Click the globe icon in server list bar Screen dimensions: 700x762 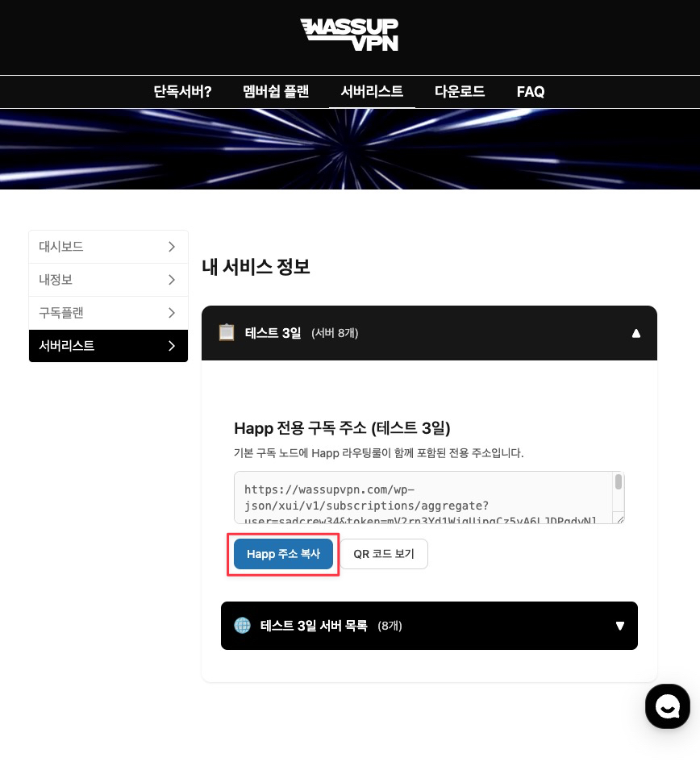click(x=242, y=626)
